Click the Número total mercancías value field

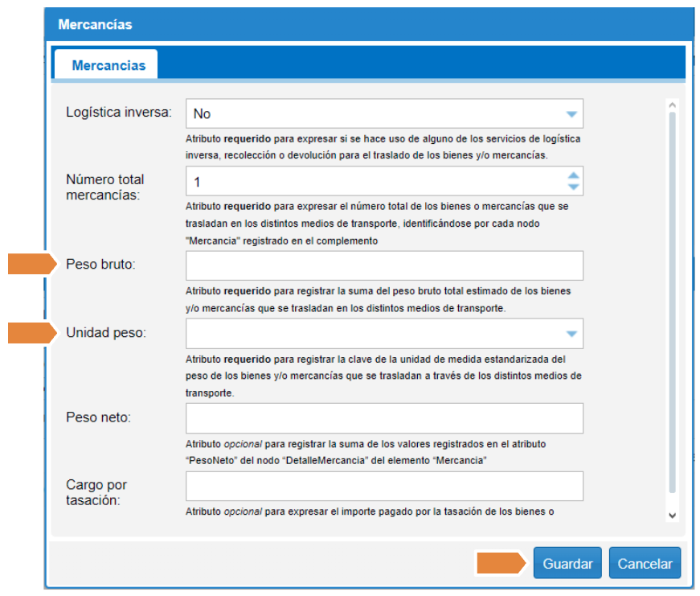370,183
